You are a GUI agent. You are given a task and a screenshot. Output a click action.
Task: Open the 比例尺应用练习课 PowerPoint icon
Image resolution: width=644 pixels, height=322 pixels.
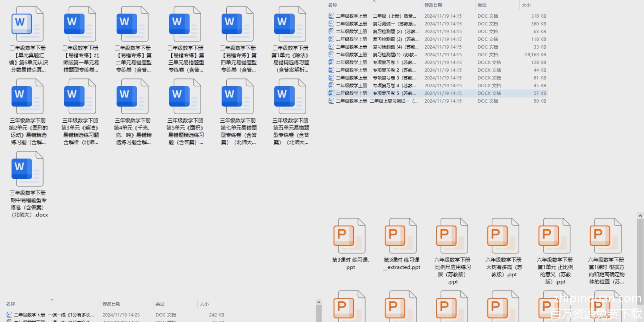click(452, 236)
